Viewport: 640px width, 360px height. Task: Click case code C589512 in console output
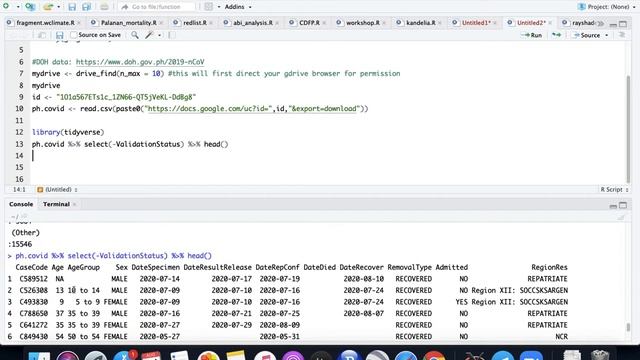(33, 279)
